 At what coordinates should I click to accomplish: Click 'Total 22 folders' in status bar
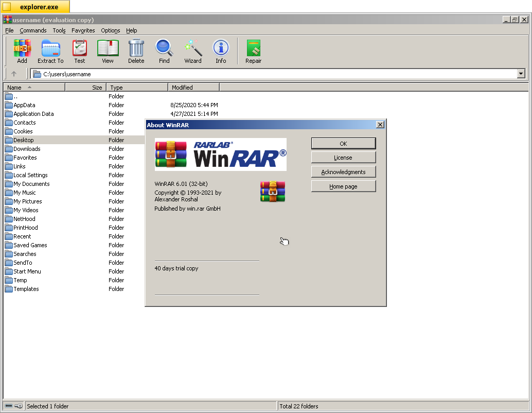pos(299,406)
